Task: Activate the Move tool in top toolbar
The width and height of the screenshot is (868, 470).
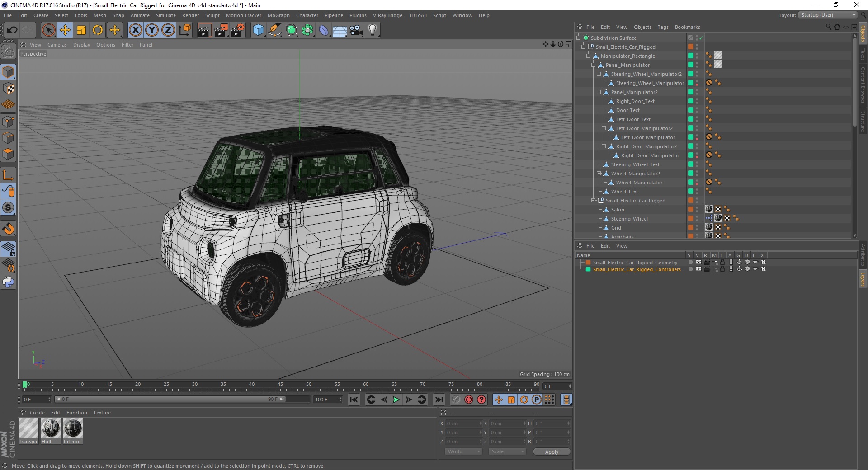Action: (65, 30)
